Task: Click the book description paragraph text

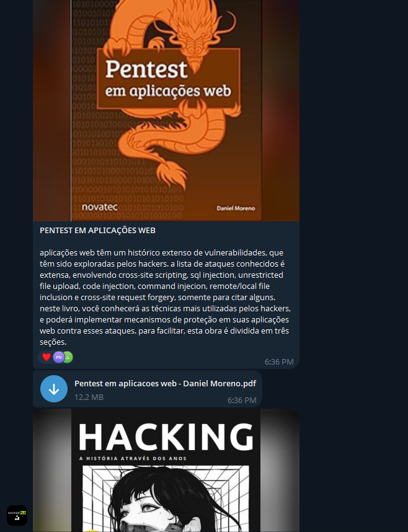Action: [x=166, y=297]
